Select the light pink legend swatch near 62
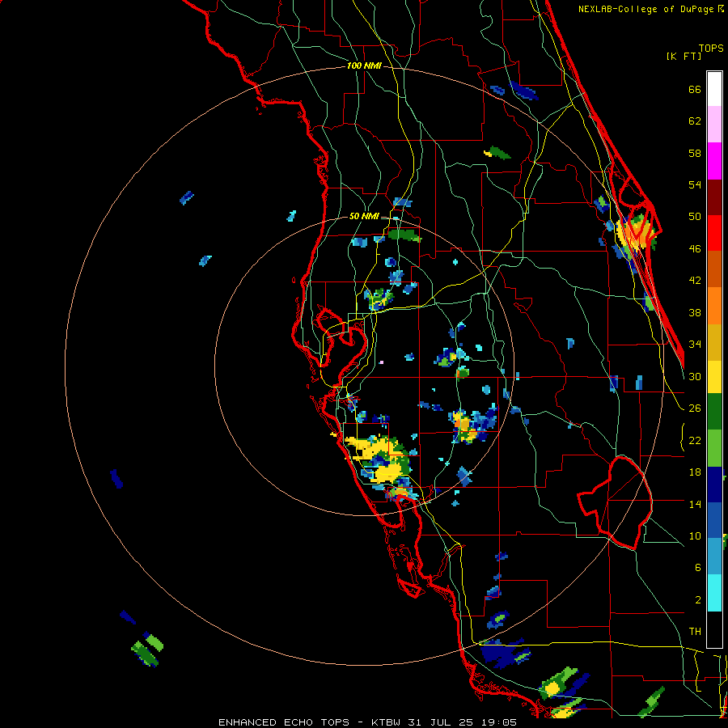728x728 pixels. coord(714,125)
